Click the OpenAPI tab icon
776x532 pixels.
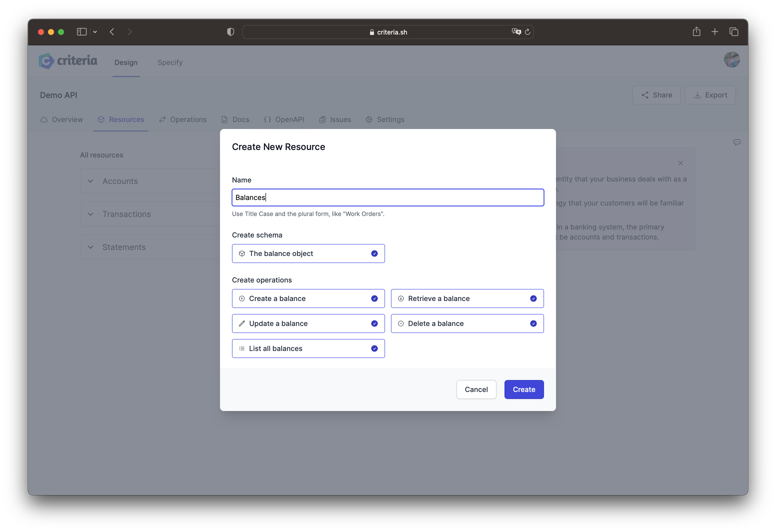tap(267, 119)
